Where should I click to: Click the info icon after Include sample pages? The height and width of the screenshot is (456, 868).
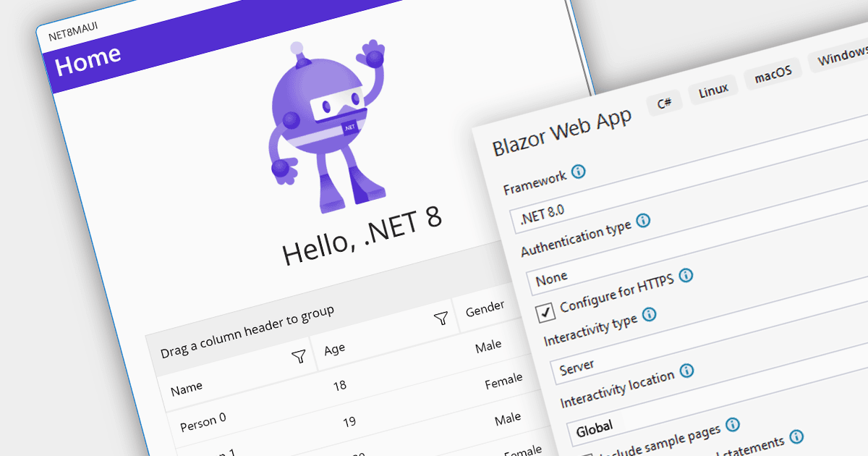732,424
